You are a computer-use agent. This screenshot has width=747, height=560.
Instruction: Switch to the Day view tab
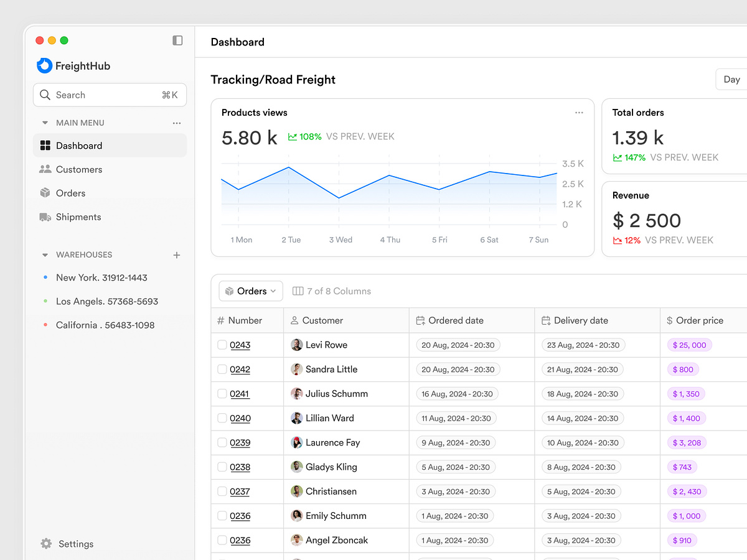pos(731,79)
